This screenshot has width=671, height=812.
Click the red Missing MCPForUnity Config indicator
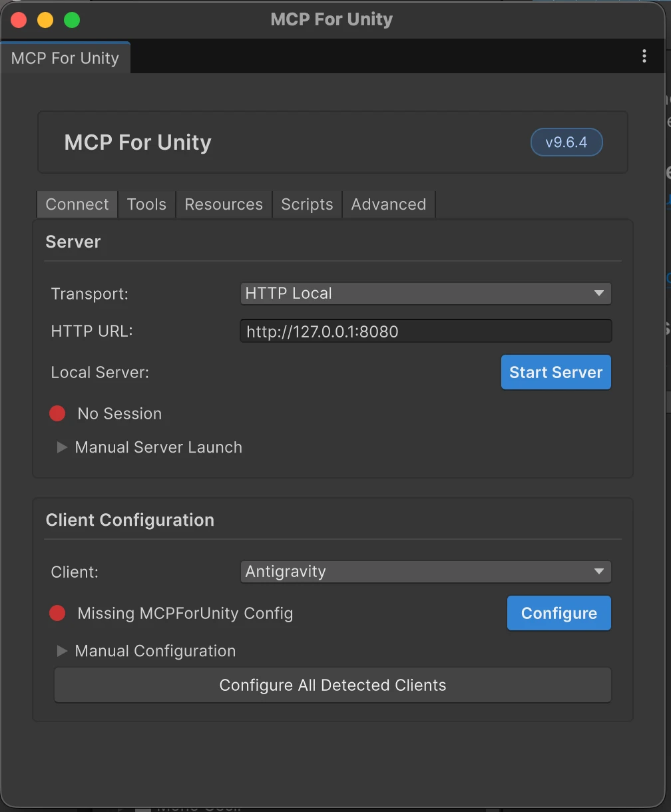click(x=57, y=613)
